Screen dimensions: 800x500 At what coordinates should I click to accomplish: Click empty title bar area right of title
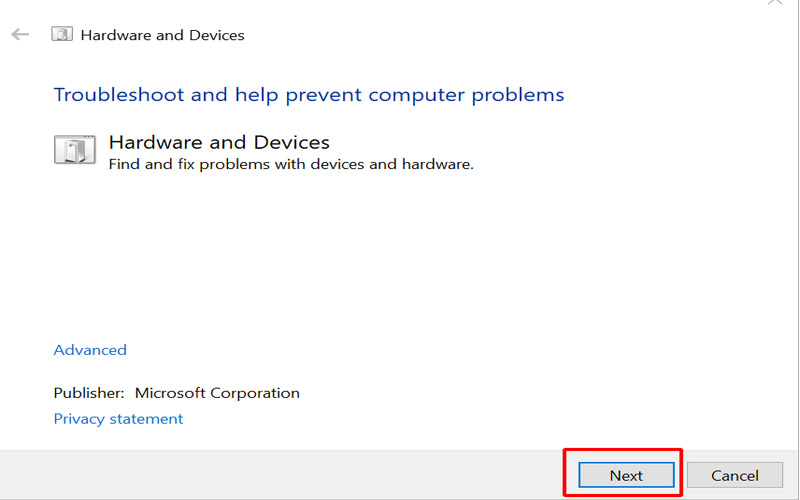(x=500, y=35)
